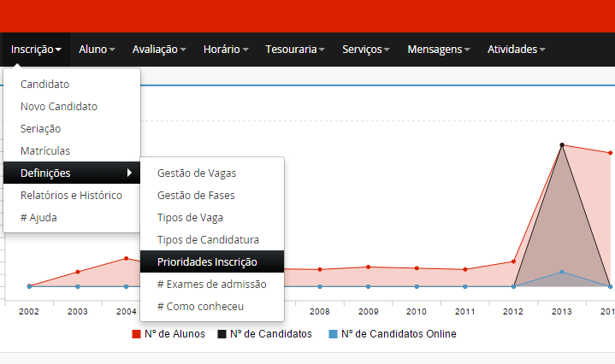
Task: Expand the Atividades menu
Action: (x=516, y=50)
